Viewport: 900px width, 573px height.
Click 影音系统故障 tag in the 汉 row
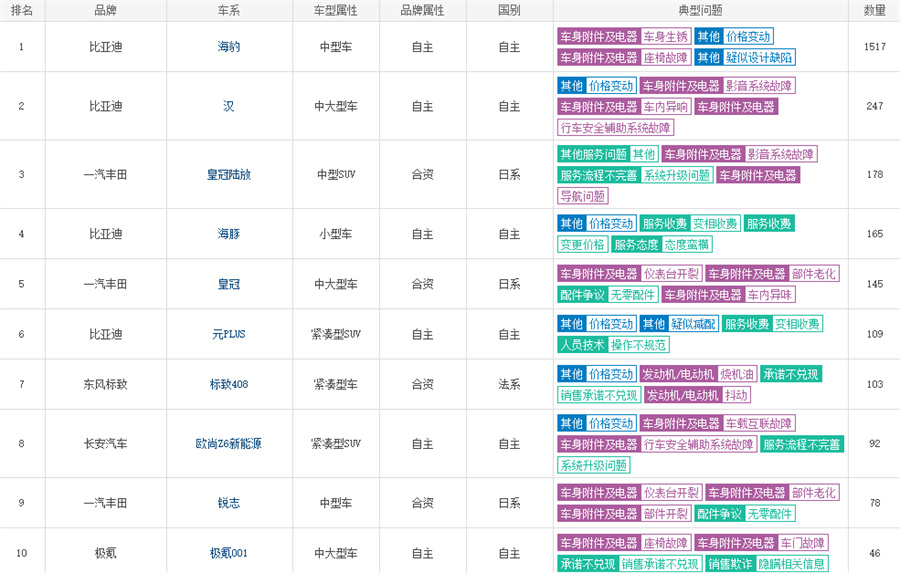point(758,86)
